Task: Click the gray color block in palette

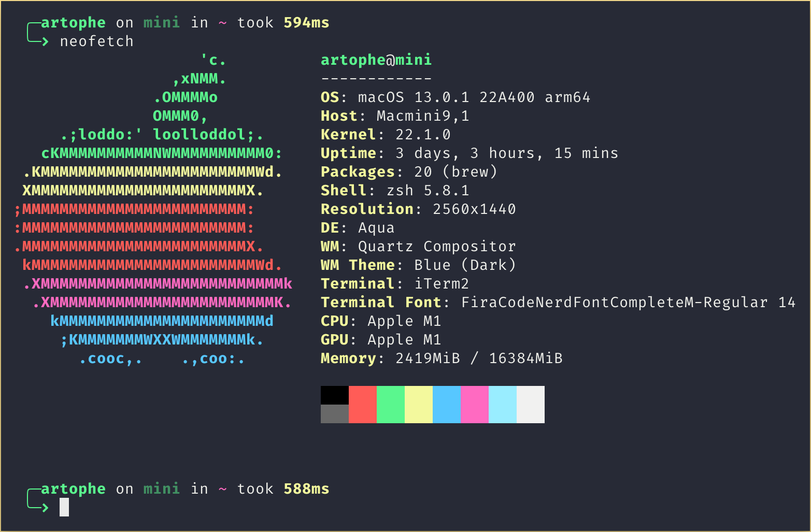Action: coord(335,414)
